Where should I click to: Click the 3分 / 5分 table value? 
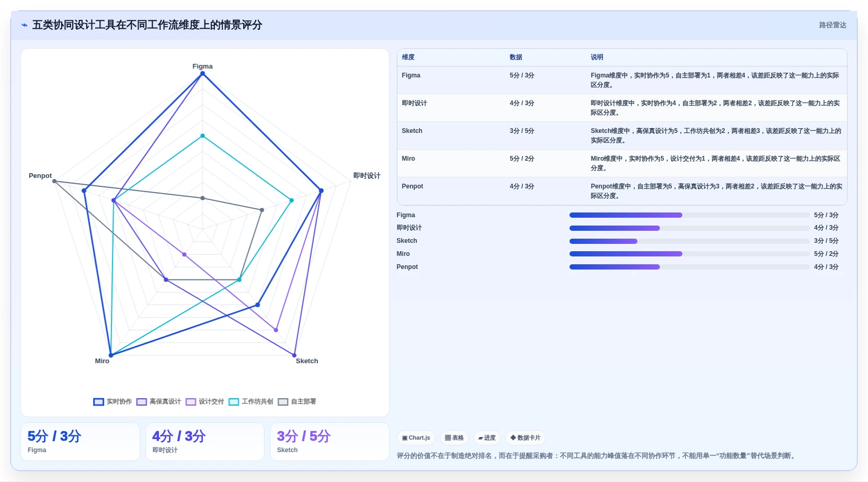[x=522, y=131]
